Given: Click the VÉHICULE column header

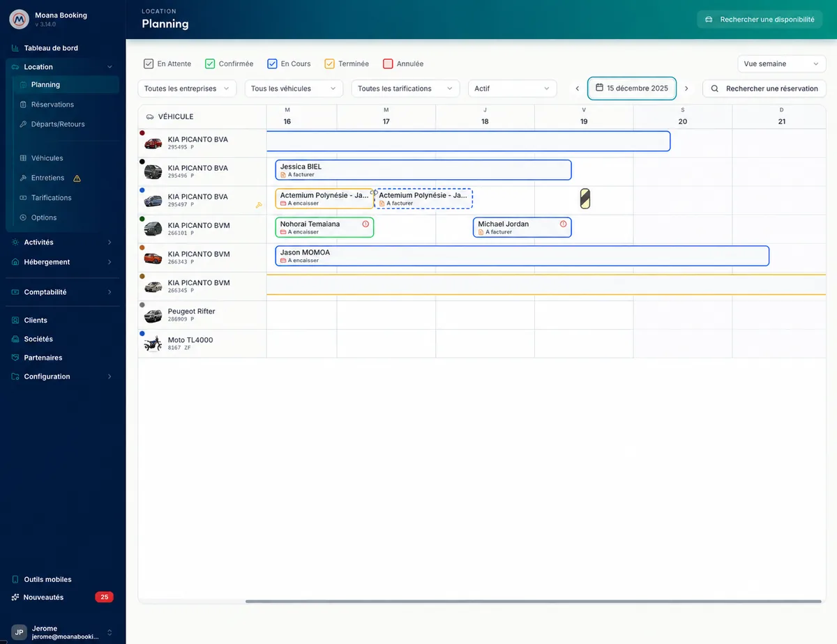Looking at the screenshot, I should point(202,116).
